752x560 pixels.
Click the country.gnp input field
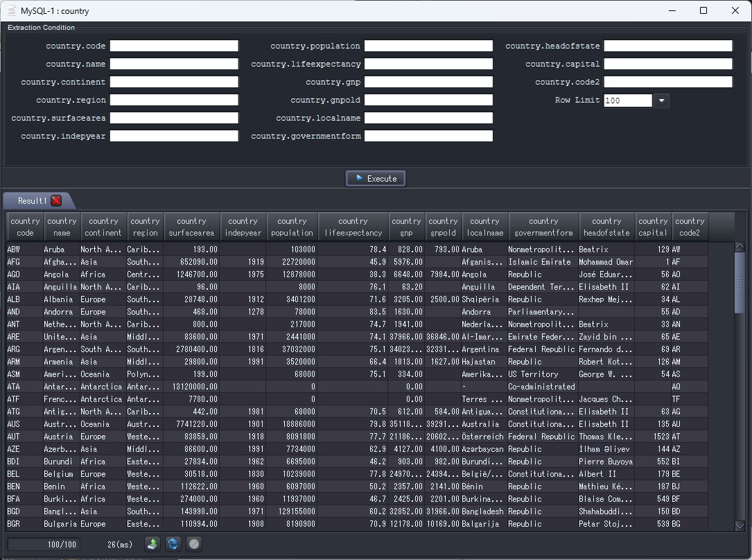point(428,82)
